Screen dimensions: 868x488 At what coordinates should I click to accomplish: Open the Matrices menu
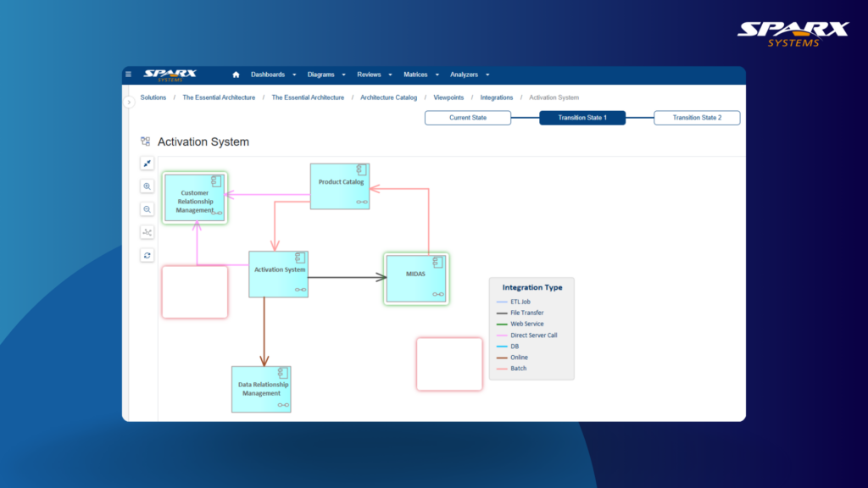(420, 75)
